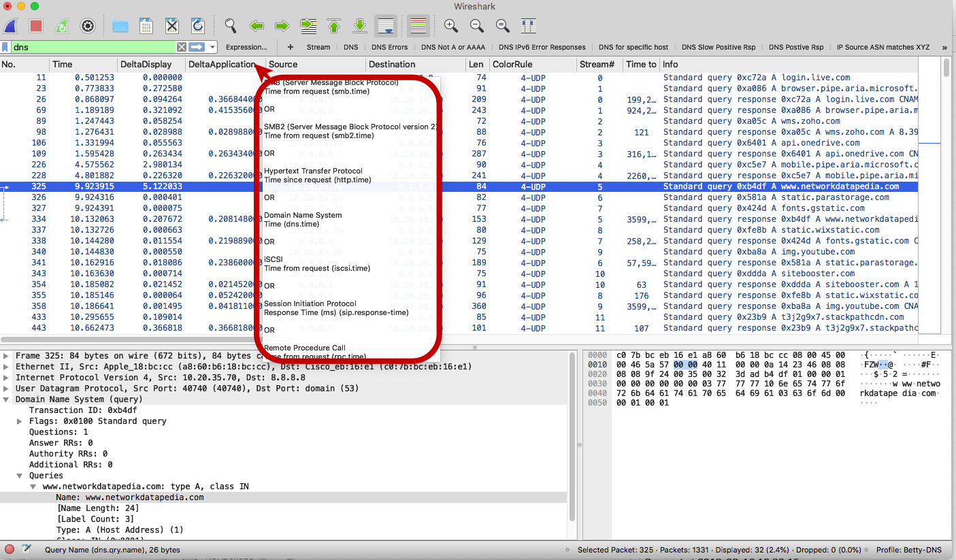This screenshot has height=560, width=956.
Task: Expand the Frame 325 details
Action: pos(6,356)
